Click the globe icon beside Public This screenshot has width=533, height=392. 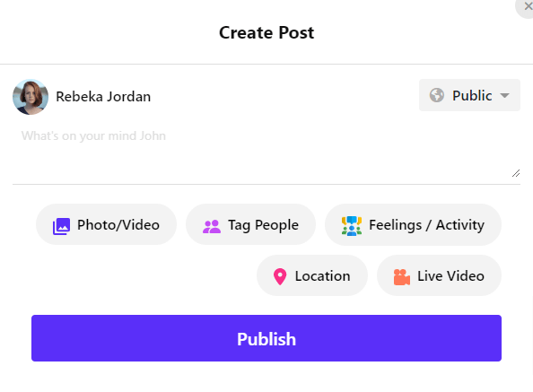(x=436, y=95)
